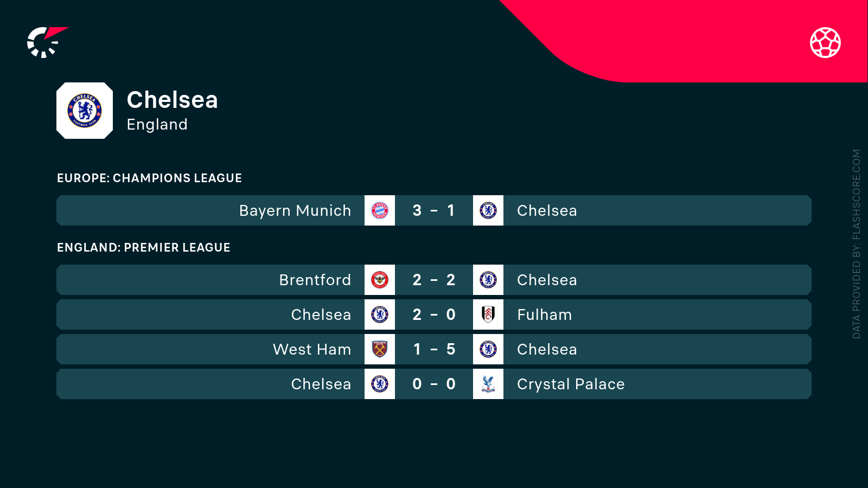The width and height of the screenshot is (868, 488).
Task: Click Chelsea badge in the Bayern Munich match row
Action: (488, 210)
